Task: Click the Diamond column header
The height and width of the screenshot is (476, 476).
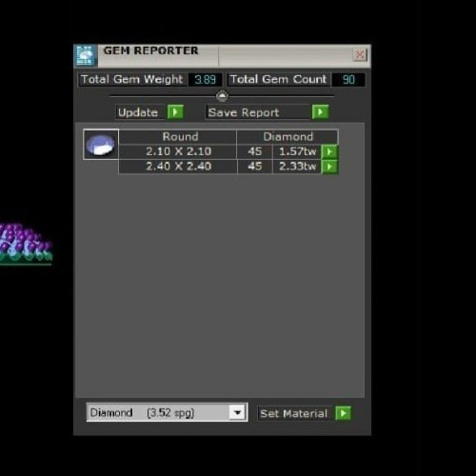Action: pos(288,137)
